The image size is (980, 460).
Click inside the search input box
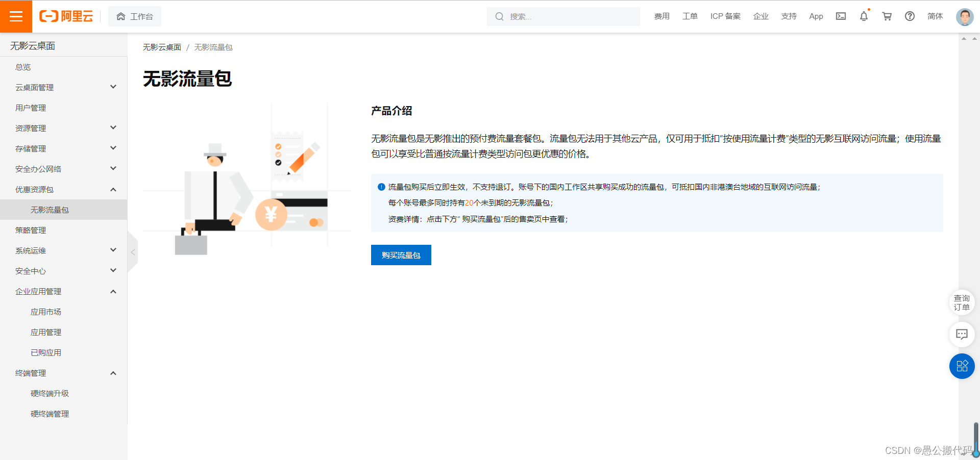coord(561,16)
